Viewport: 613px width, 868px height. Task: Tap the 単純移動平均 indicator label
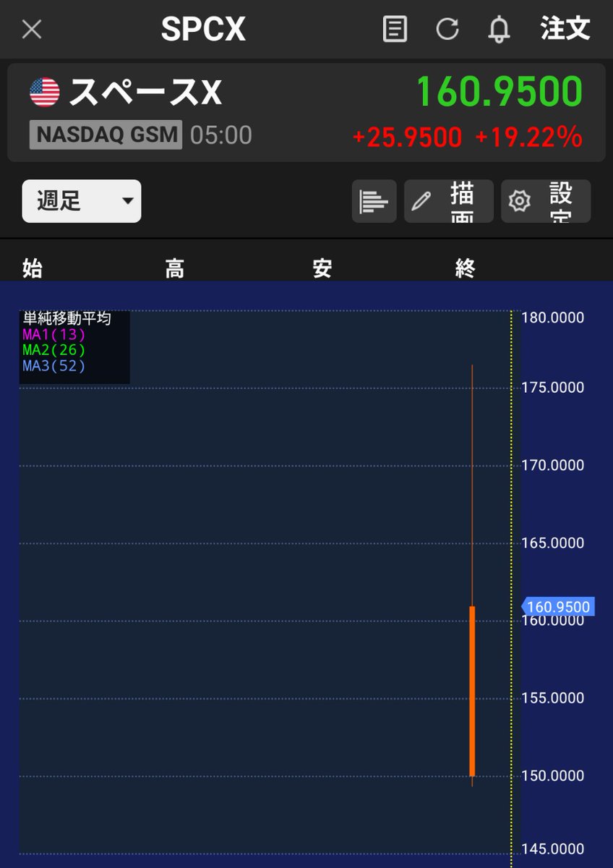coord(67,318)
